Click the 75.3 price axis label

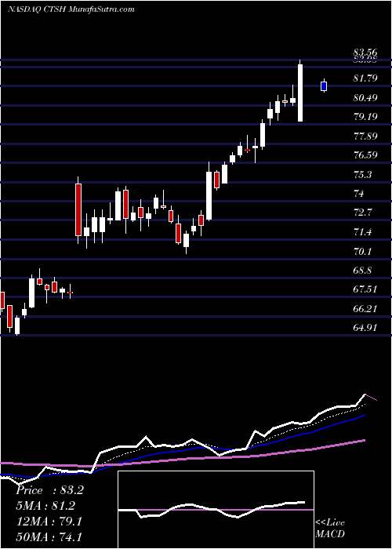click(362, 174)
